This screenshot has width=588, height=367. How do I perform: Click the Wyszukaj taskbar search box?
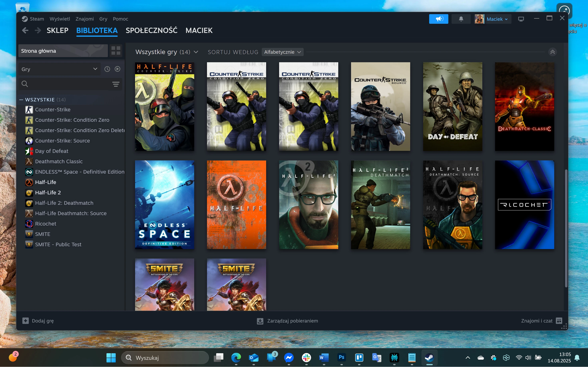tap(165, 358)
